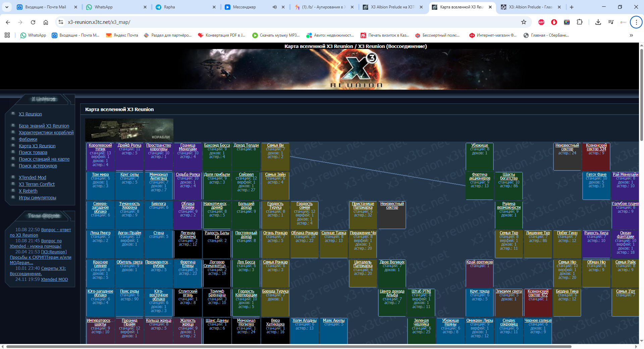The width and height of the screenshot is (644, 349).
Task: Open the Яндекс Почта bookmark
Action: click(122, 35)
